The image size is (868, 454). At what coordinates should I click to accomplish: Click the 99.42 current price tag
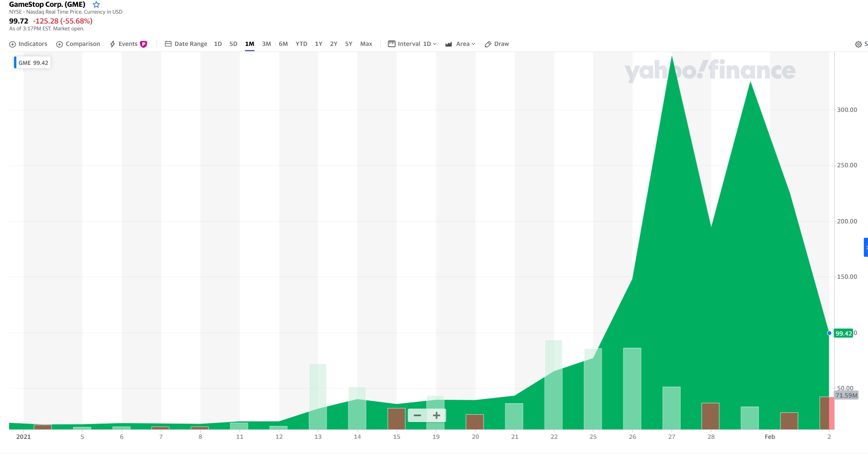click(x=843, y=333)
